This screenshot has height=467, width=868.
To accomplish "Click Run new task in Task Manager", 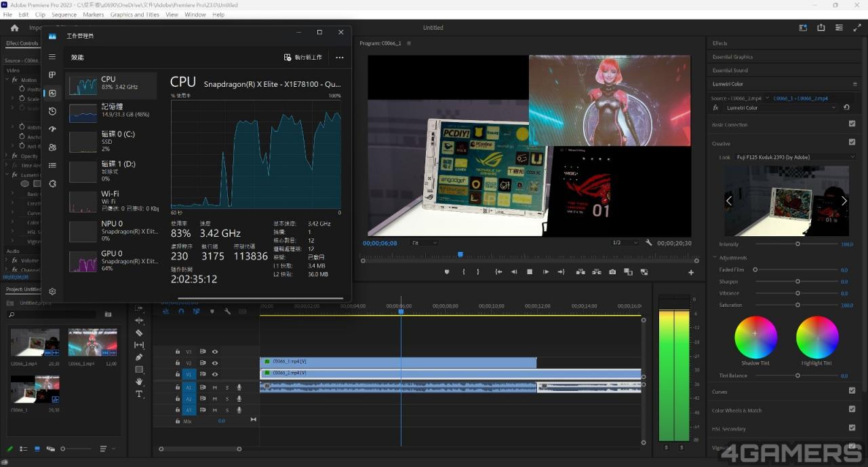I will tap(303, 58).
